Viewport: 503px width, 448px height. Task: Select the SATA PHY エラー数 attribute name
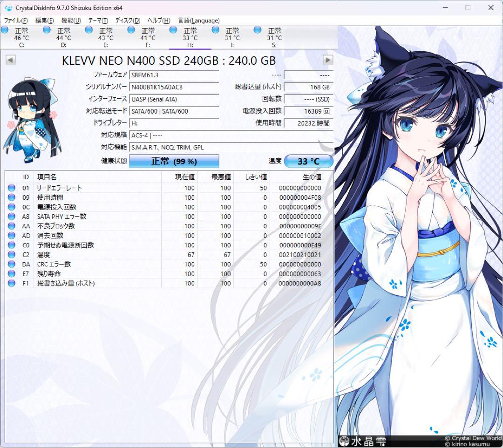pyautogui.click(x=61, y=217)
